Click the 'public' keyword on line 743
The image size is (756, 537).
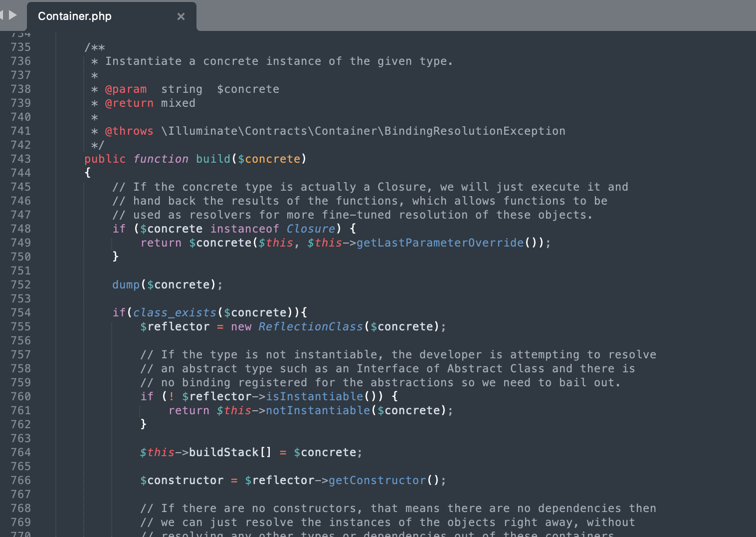click(105, 159)
